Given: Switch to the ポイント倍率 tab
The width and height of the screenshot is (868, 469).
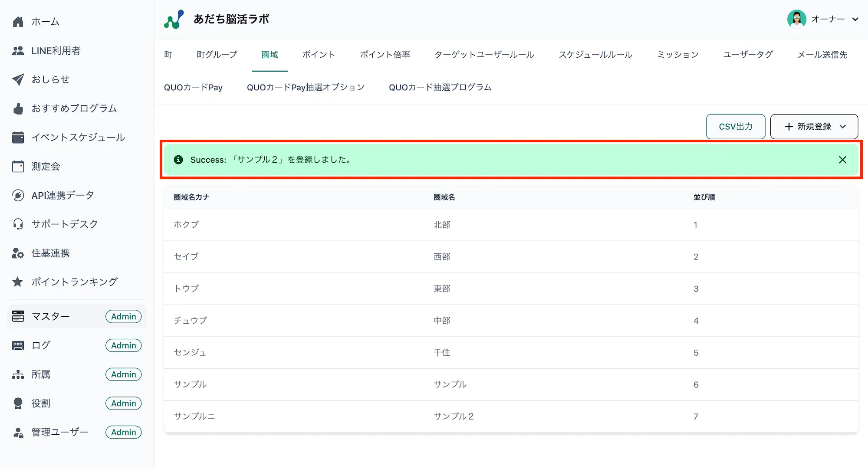Looking at the screenshot, I should click(385, 54).
